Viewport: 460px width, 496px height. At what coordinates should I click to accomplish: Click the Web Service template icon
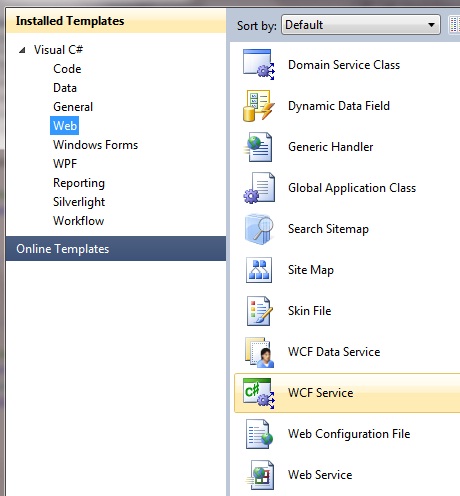pos(260,475)
